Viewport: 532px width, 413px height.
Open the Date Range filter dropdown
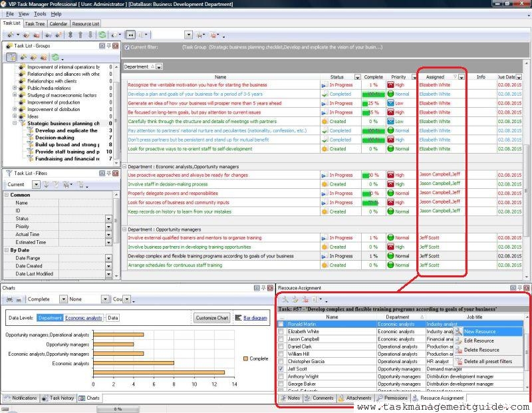click(108, 258)
